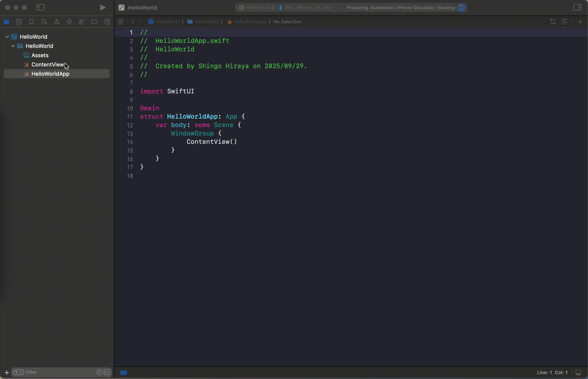Click HelloWorldApp in the jump bar
Image resolution: width=588 pixels, height=379 pixels.
pos(250,22)
